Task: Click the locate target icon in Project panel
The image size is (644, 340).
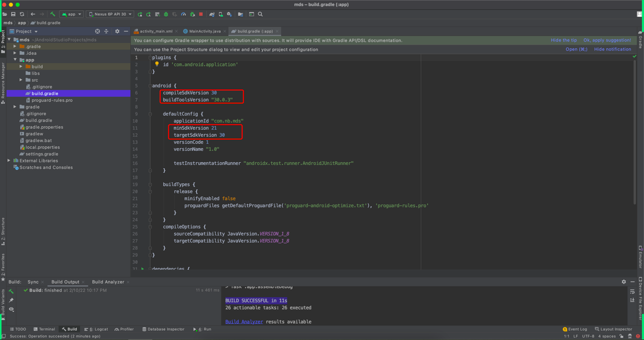Action: click(x=97, y=31)
